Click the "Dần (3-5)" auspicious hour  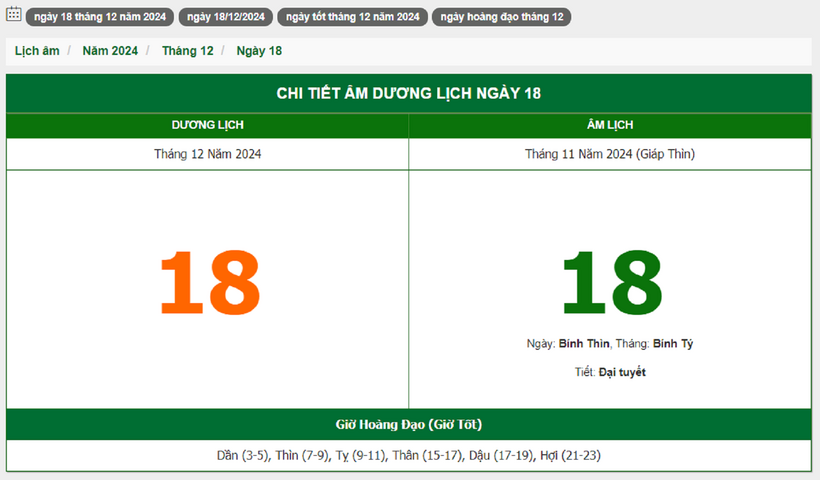coord(241,456)
